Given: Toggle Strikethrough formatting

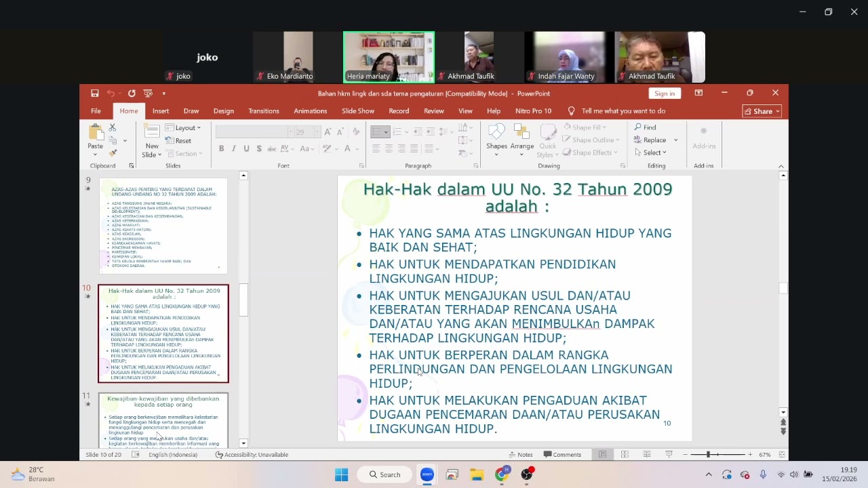Looking at the screenshot, I should (272, 148).
